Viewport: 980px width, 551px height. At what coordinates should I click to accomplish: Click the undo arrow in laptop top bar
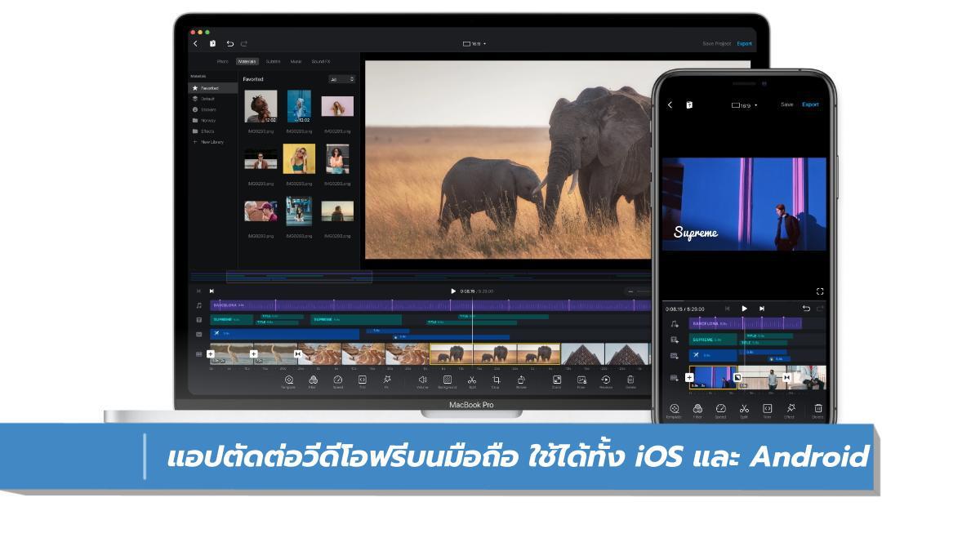click(x=229, y=43)
